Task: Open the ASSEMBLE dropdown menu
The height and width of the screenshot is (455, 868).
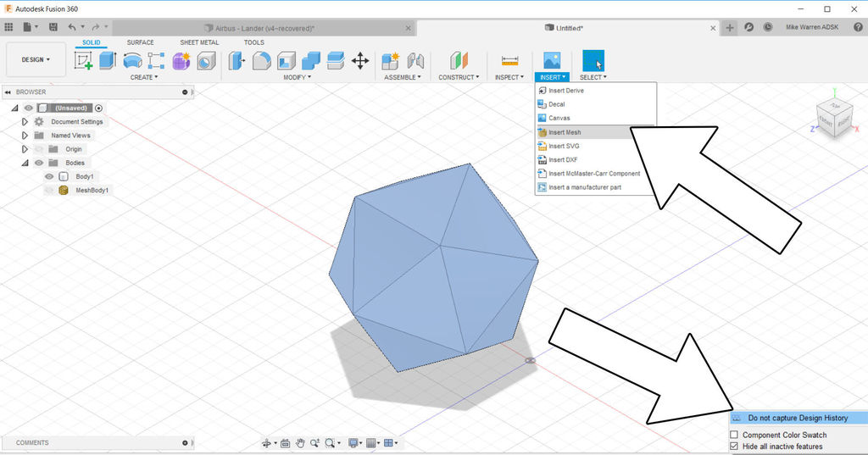Action: (x=403, y=77)
